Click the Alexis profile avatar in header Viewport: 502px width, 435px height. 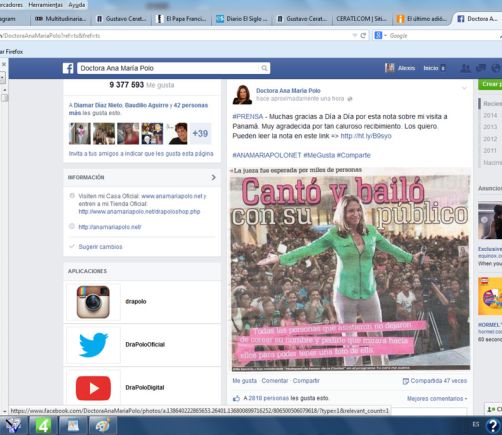389,68
